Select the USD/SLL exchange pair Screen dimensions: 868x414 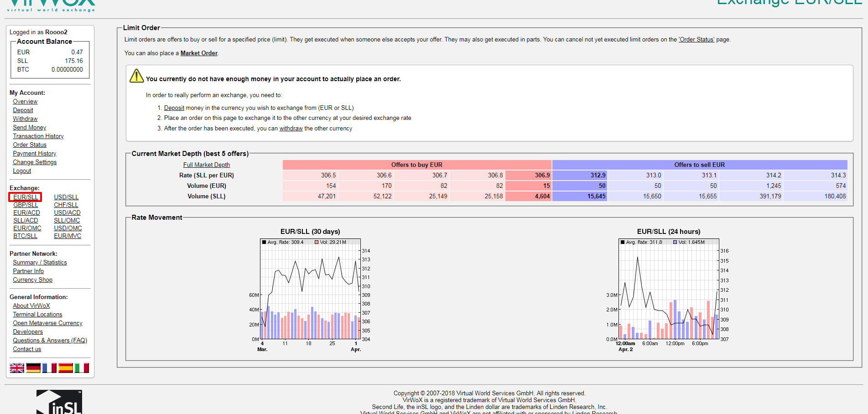point(66,197)
